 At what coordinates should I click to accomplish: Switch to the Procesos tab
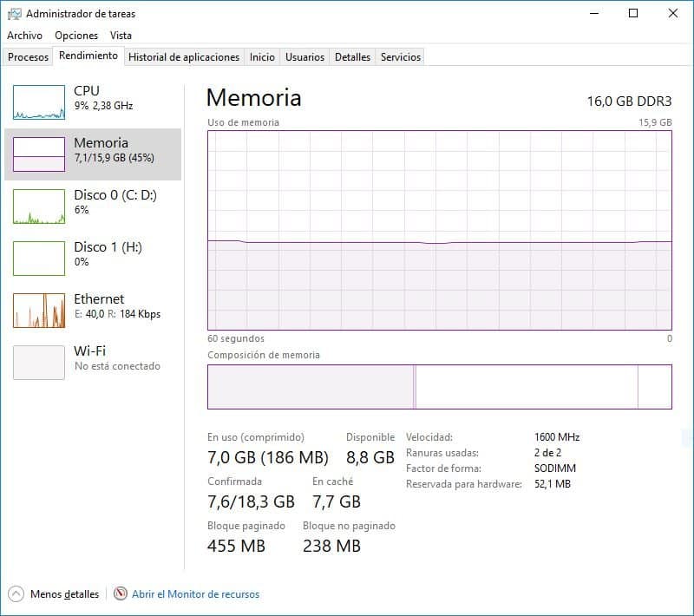click(x=28, y=56)
